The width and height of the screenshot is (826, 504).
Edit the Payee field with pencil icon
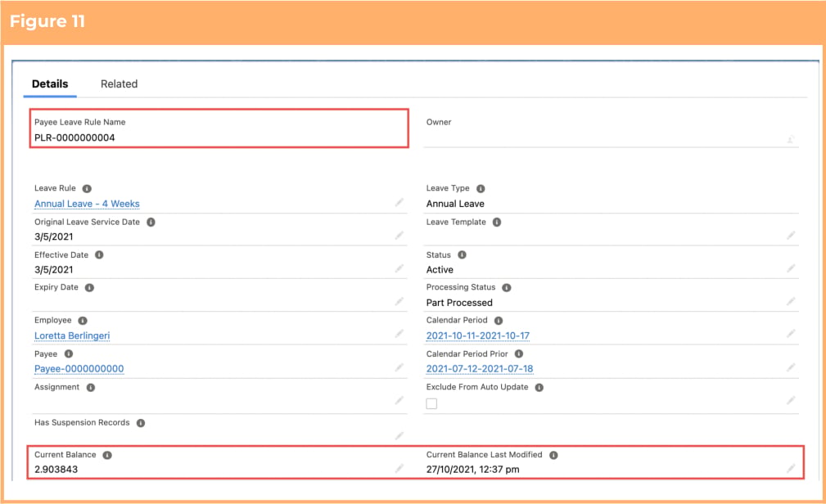tap(399, 367)
